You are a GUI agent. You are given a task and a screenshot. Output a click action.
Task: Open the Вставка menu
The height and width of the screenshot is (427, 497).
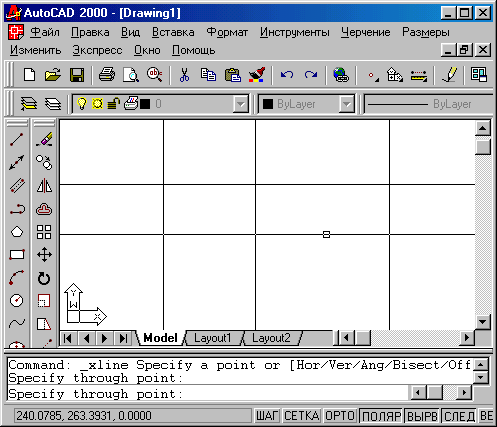pyautogui.click(x=173, y=32)
